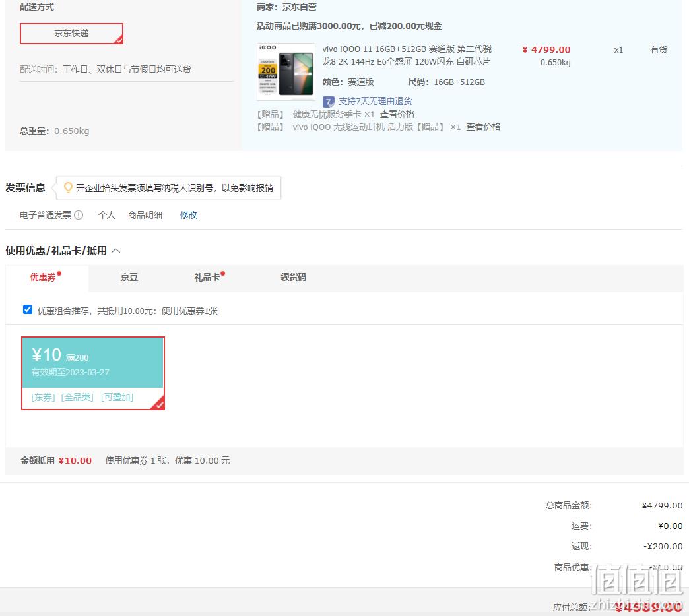The image size is (689, 616).
Task: Click 运费 ¥0.00 value
Action: click(670, 526)
